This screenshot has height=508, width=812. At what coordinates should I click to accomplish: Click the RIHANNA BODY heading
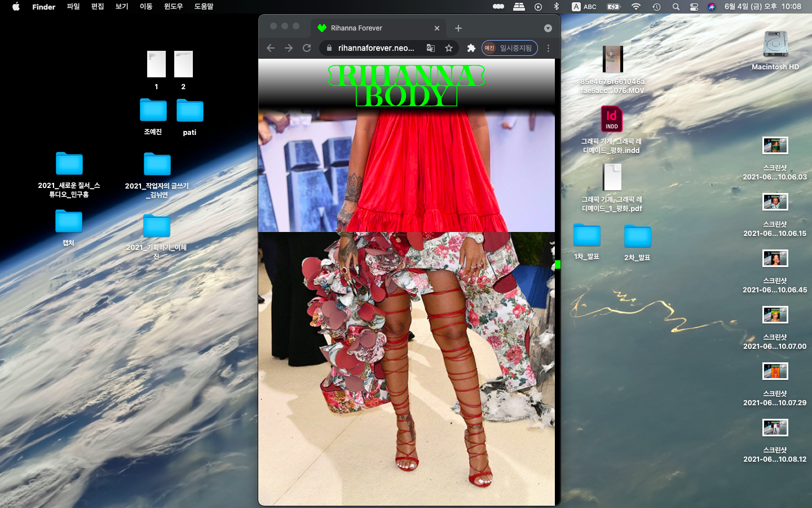407,86
